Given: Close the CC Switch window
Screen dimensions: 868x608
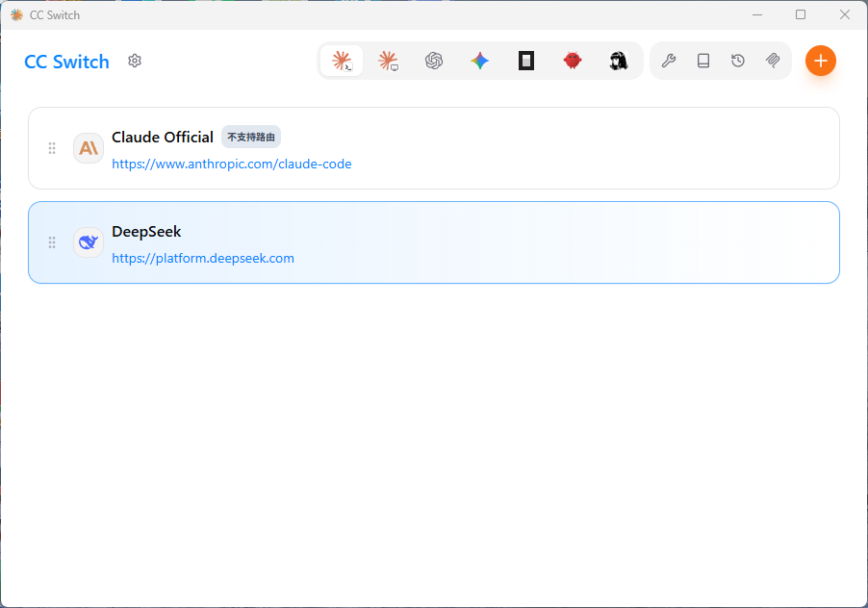Looking at the screenshot, I should click(x=844, y=15).
